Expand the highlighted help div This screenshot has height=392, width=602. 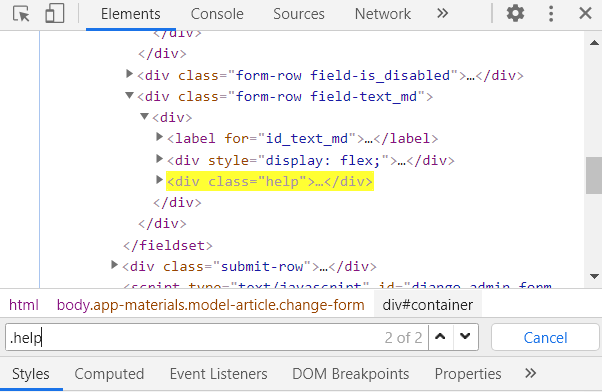pyautogui.click(x=159, y=179)
